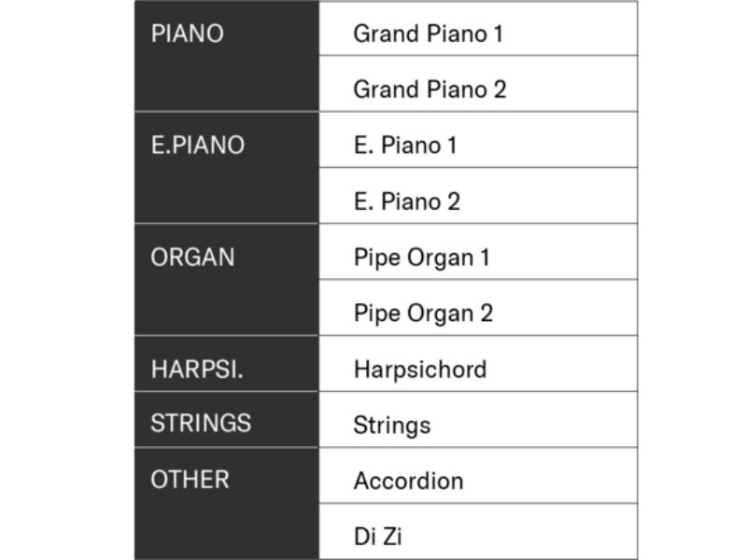Choose the Pipe Organ 2 voice
Viewport: 747px width, 560px height.
tap(423, 314)
